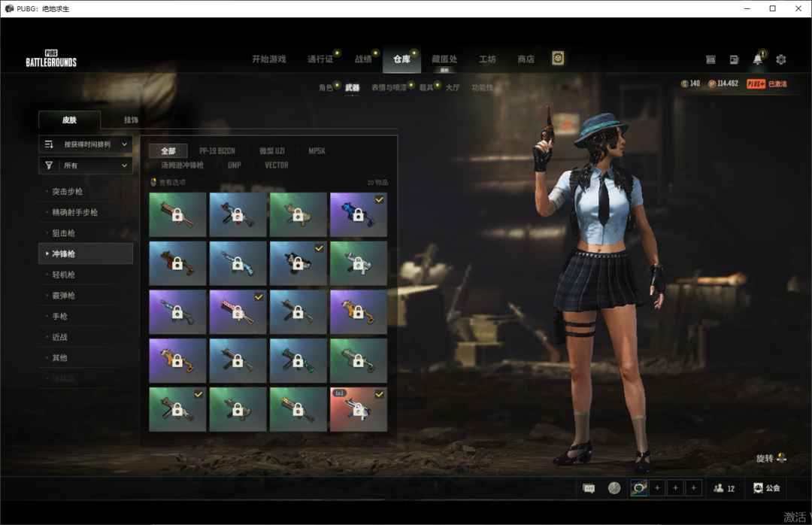812x525 pixels.
Task: Filter skins by MP5K
Action: tap(317, 151)
